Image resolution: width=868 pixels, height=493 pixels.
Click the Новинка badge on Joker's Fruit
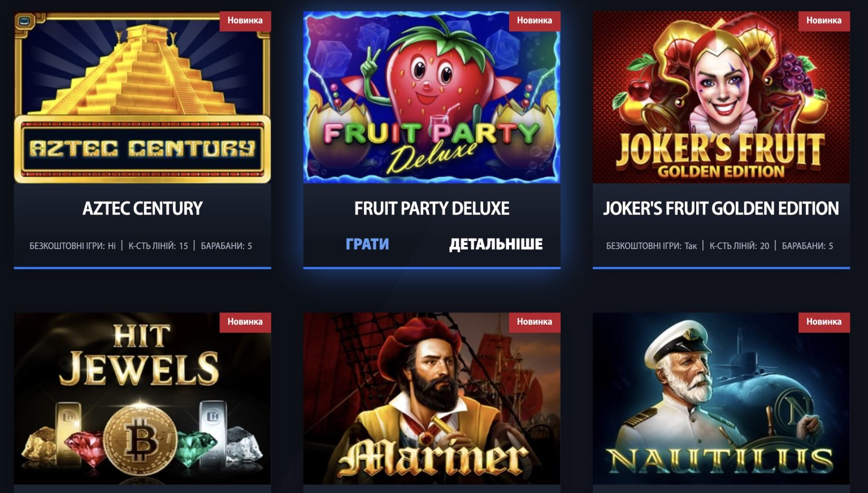[x=824, y=21]
